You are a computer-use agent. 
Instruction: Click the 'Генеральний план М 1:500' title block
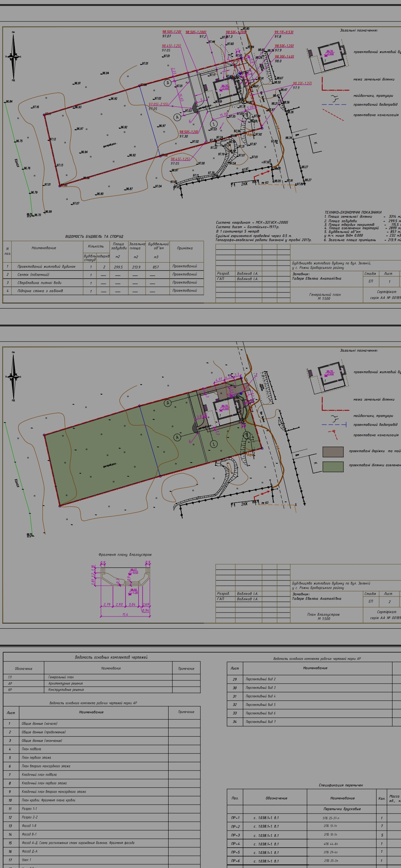tap(325, 296)
